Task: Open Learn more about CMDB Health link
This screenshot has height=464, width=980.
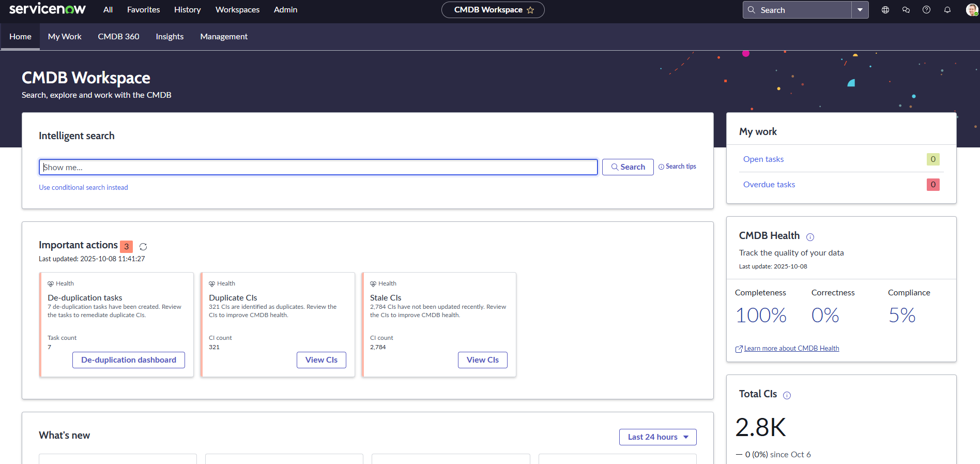Action: (x=791, y=349)
